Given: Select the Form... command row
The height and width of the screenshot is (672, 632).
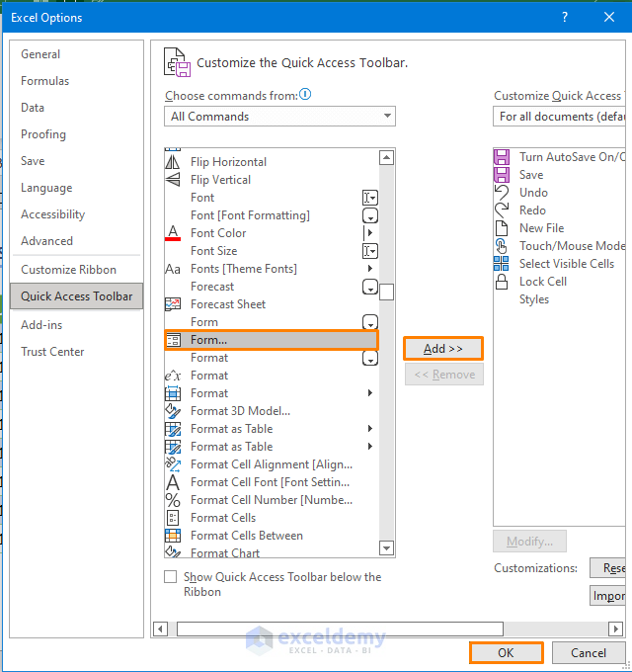Looking at the screenshot, I should [x=272, y=340].
